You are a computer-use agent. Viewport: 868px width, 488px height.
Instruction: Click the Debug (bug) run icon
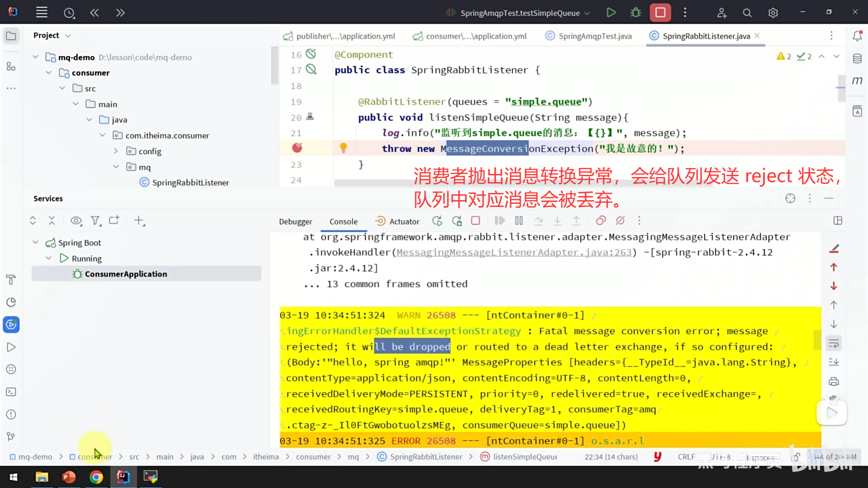(x=636, y=13)
